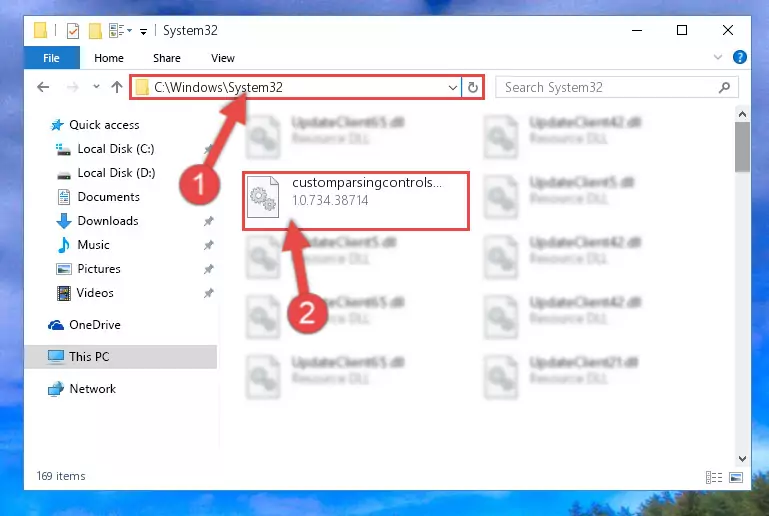Click the Music note icon in sidebar
This screenshot has width=769, height=516.
[x=63, y=245]
